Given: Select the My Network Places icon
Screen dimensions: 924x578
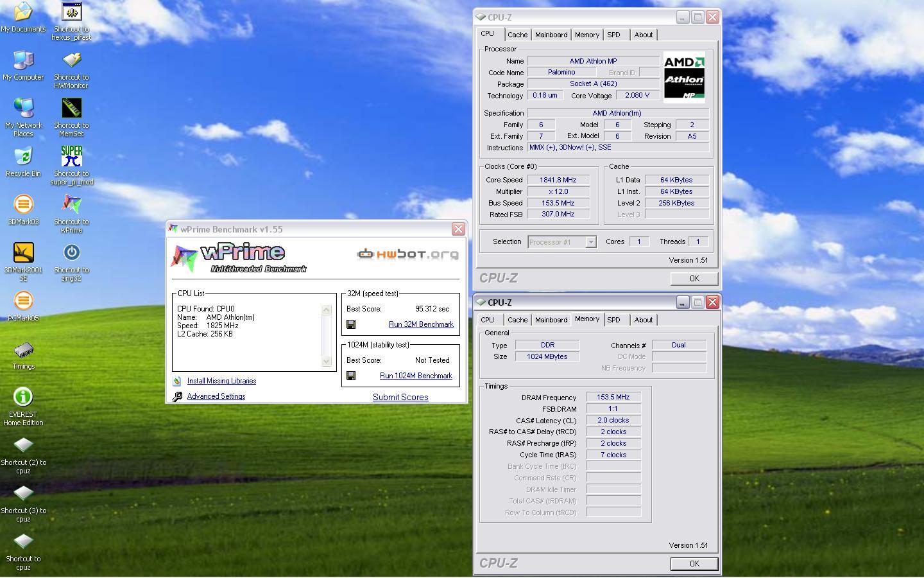Looking at the screenshot, I should tap(23, 108).
